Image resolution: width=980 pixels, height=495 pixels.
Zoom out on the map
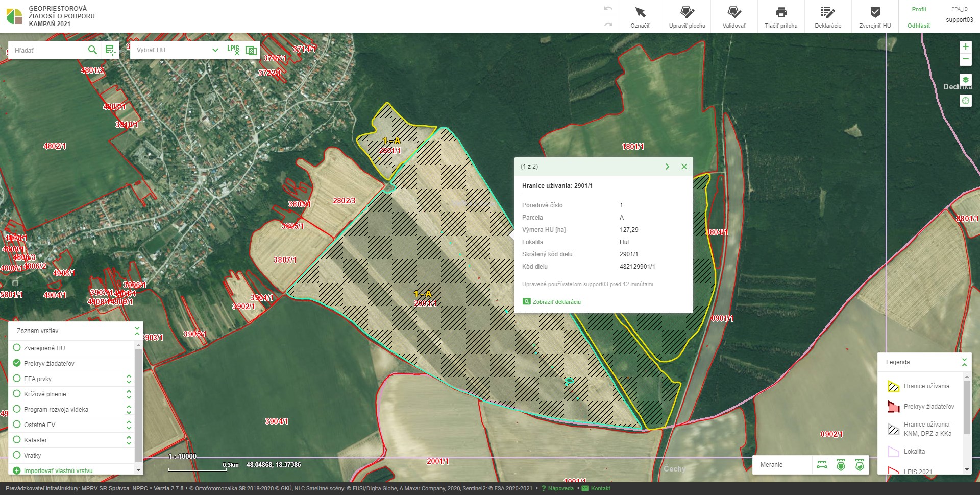[x=965, y=59]
